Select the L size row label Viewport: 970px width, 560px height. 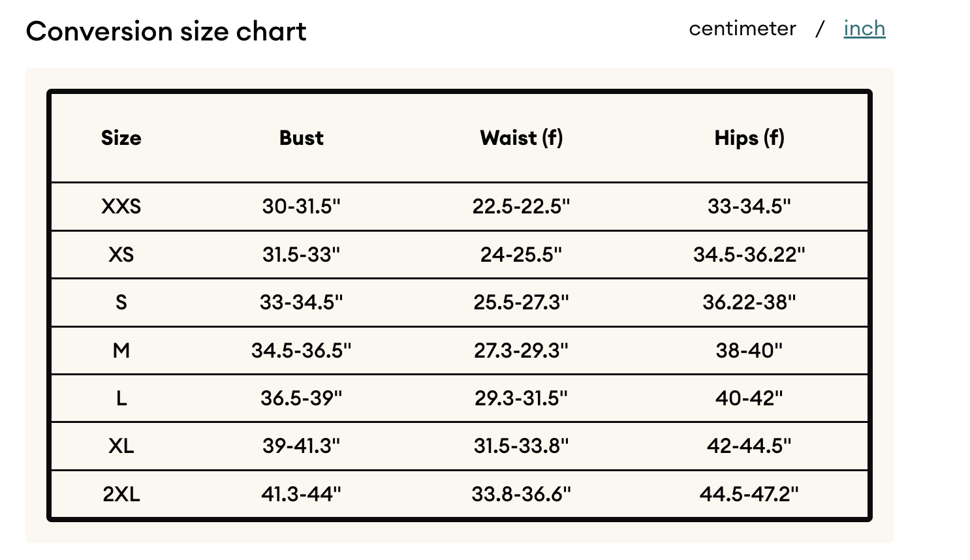coord(121,398)
